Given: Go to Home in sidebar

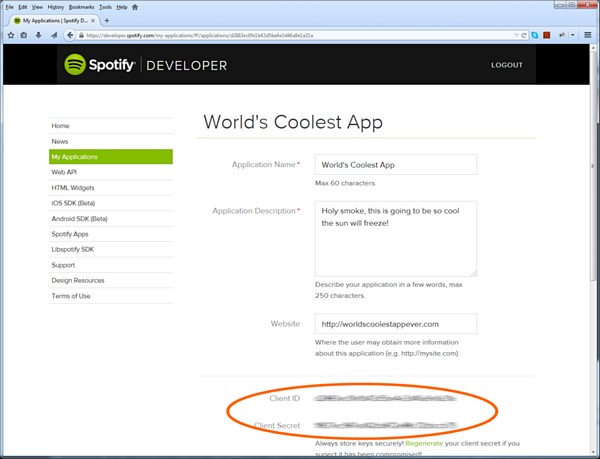Looking at the screenshot, I should [111, 125].
